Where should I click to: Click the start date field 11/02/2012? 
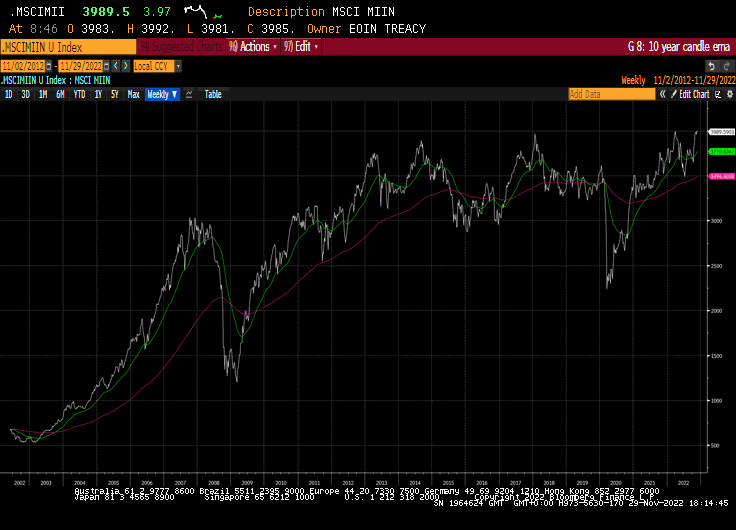pyautogui.click(x=23, y=66)
